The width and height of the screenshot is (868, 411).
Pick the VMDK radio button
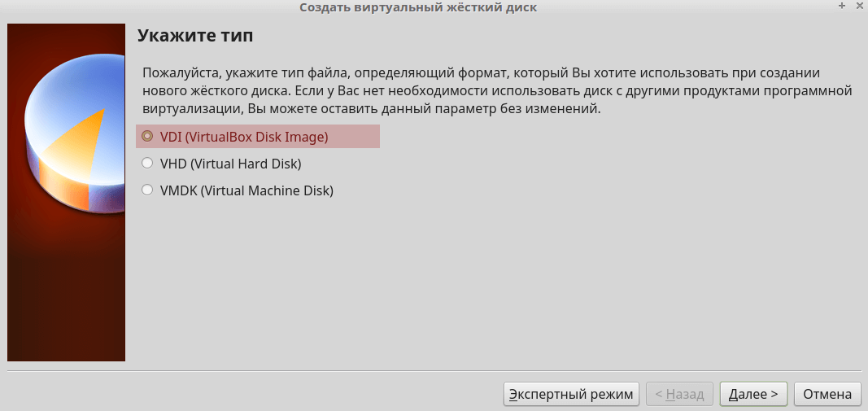click(x=147, y=190)
